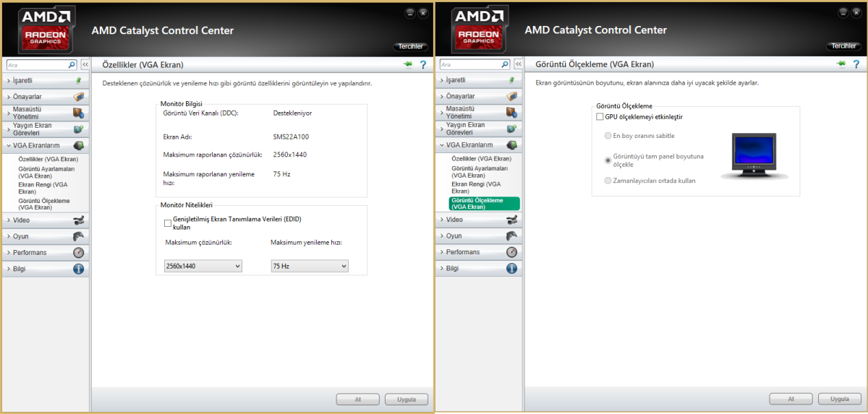Click the Önayarlar icon in Özellikler window sidebar
868x414 pixels.
tap(79, 96)
